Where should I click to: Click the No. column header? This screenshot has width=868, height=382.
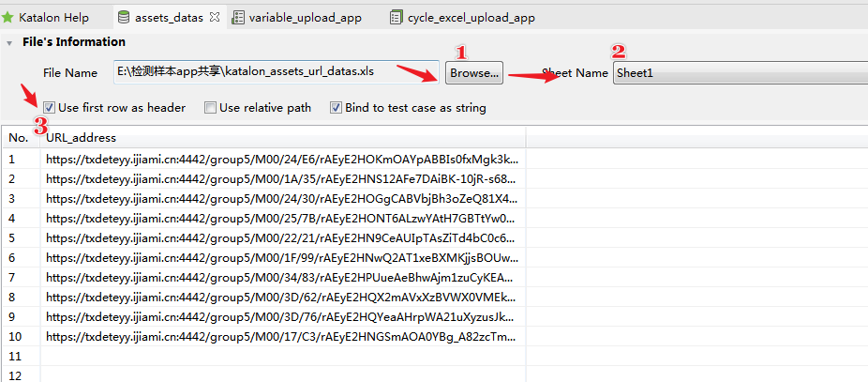[21, 137]
